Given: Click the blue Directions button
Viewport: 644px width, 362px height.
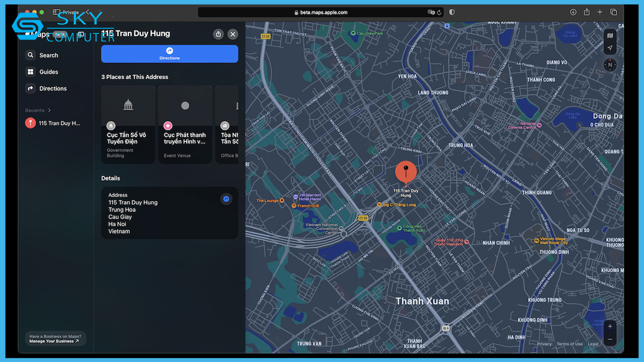Looking at the screenshot, I should click(170, 54).
